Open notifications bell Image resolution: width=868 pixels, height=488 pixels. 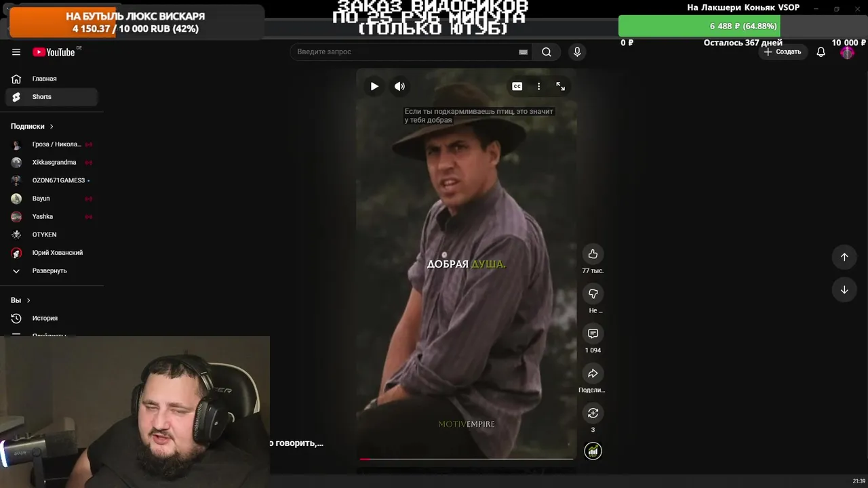point(821,52)
